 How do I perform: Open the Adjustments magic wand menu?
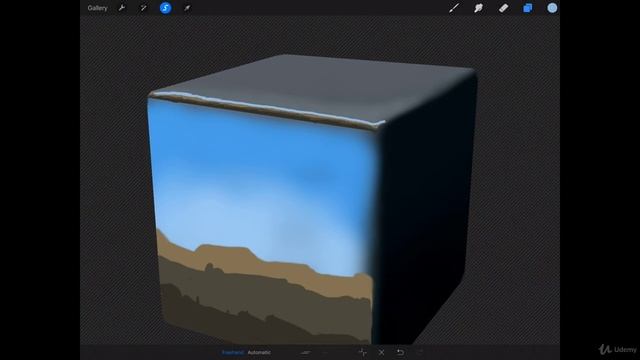[x=143, y=8]
